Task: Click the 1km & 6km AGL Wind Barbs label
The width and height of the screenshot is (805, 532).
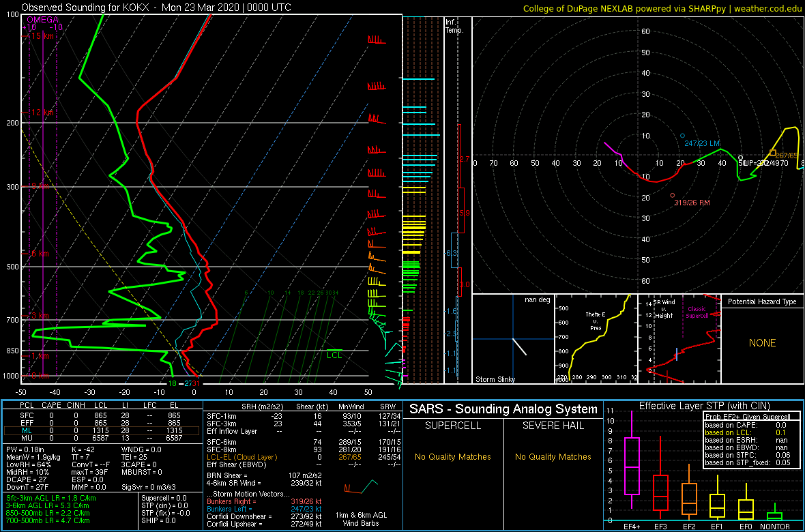Action: point(362,520)
